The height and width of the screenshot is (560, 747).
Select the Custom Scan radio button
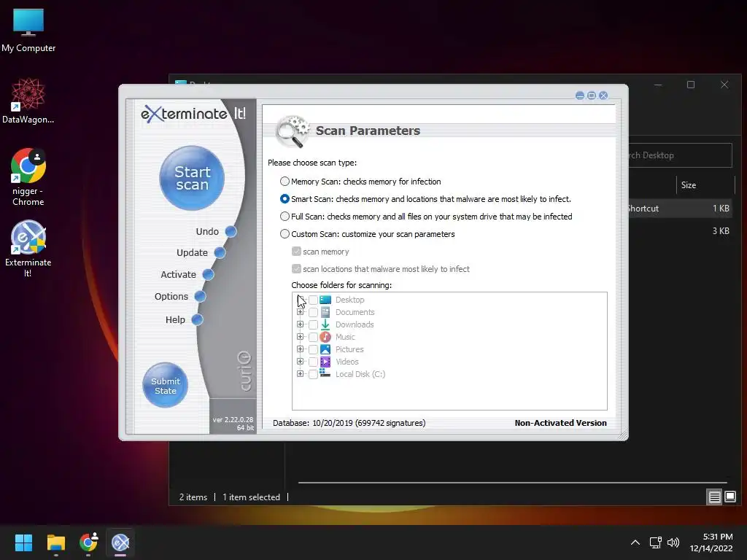pos(285,234)
